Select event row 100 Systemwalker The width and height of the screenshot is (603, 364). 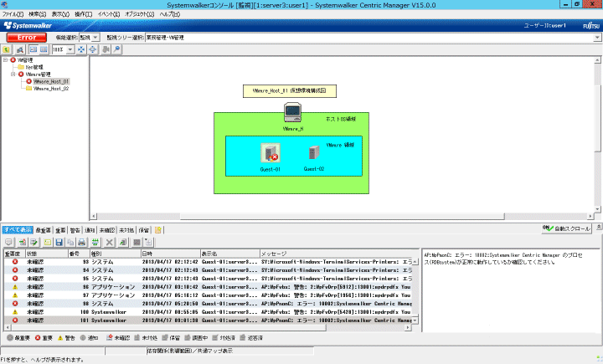(208, 312)
